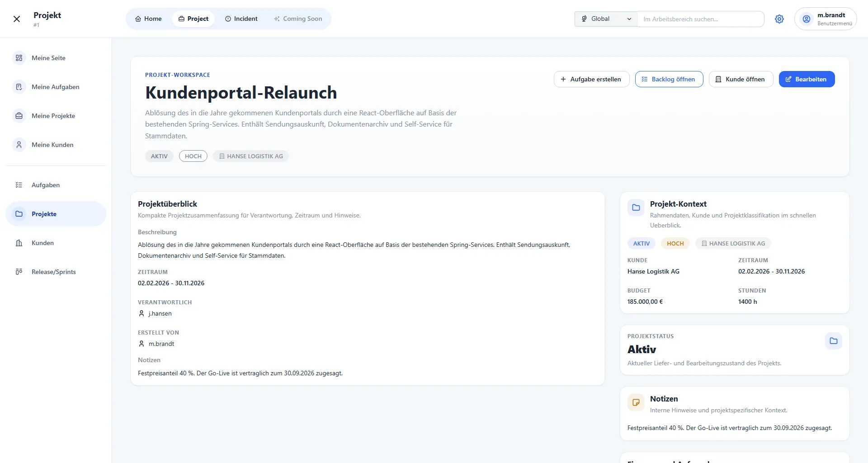The height and width of the screenshot is (463, 868).
Task: Click the list icon on Backlog öffnen
Action: [645, 79]
